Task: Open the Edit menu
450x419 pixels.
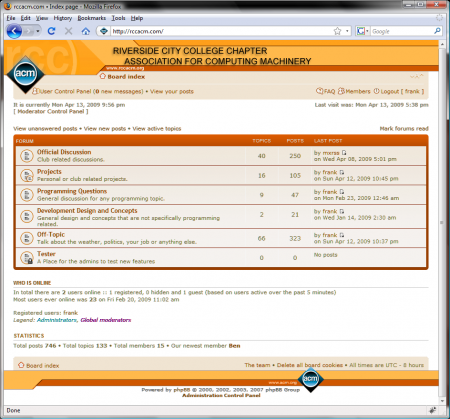Action: click(25, 18)
